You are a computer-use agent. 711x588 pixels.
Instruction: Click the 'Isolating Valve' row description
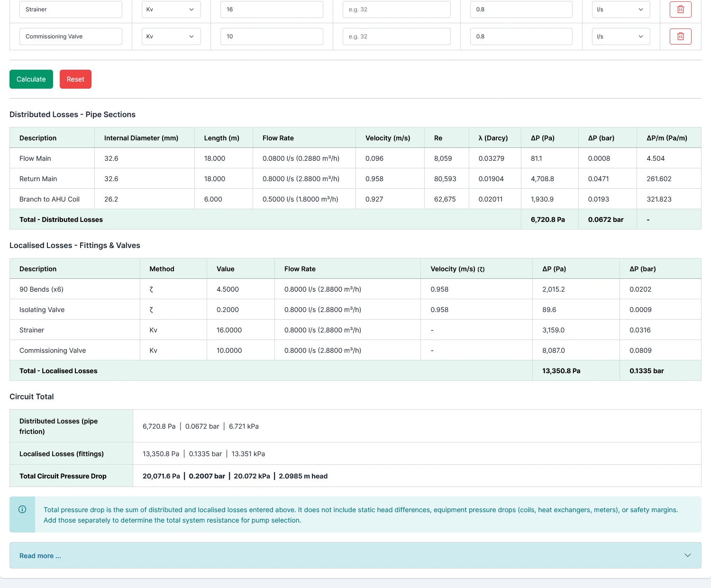(x=42, y=310)
